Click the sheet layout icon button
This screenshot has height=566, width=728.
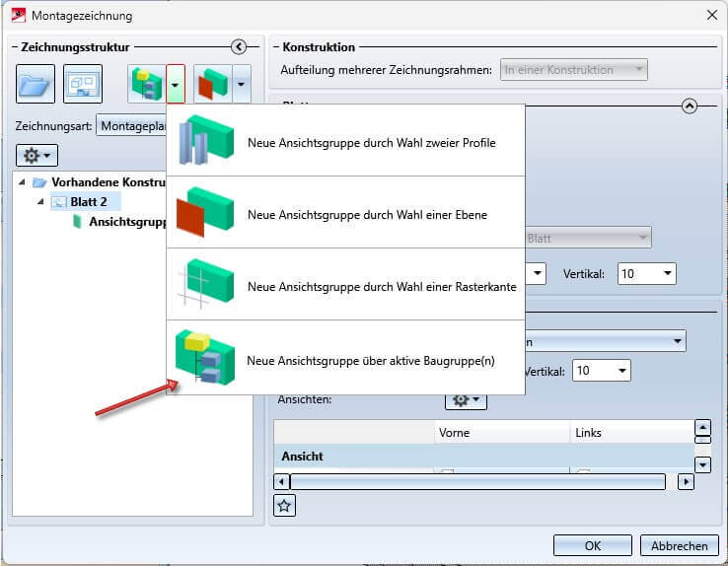tap(83, 84)
